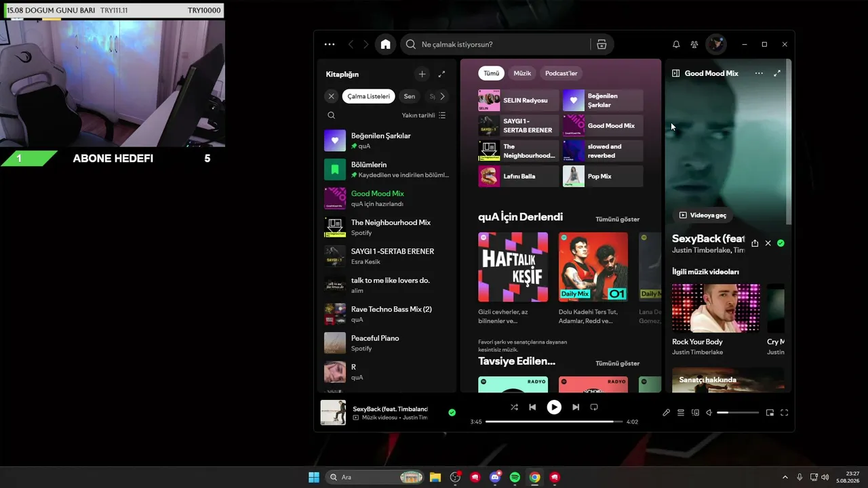Skip to the previous track
Screen dimensions: 868x488
[x=532, y=407]
